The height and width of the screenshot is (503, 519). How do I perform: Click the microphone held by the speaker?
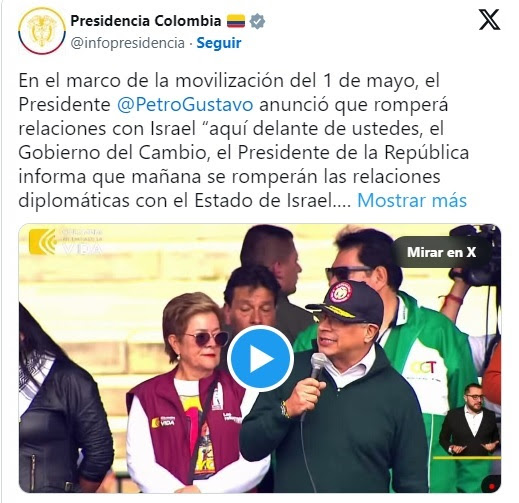317,366
